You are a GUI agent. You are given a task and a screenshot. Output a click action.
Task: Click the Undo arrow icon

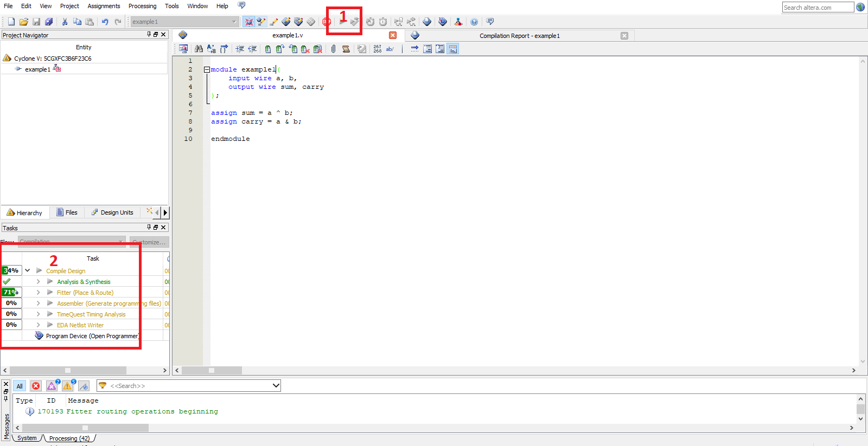(x=105, y=22)
